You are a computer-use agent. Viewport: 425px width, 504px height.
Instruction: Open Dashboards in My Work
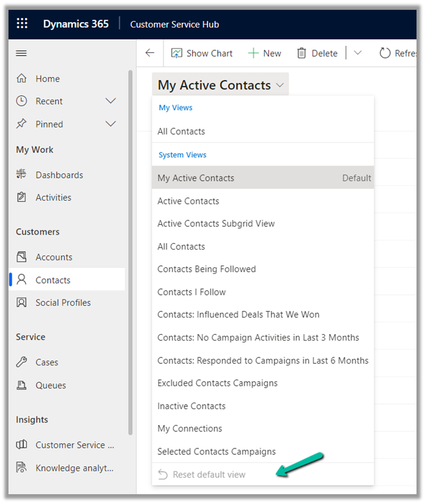(x=59, y=175)
